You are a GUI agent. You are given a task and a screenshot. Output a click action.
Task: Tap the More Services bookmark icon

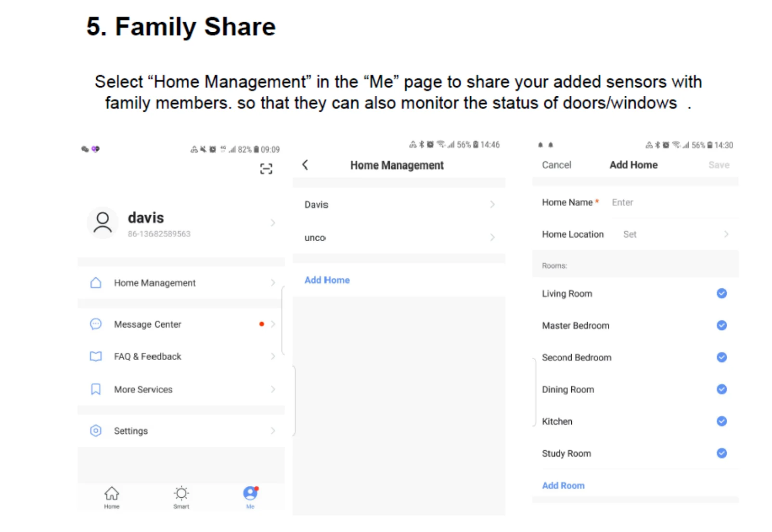point(96,389)
